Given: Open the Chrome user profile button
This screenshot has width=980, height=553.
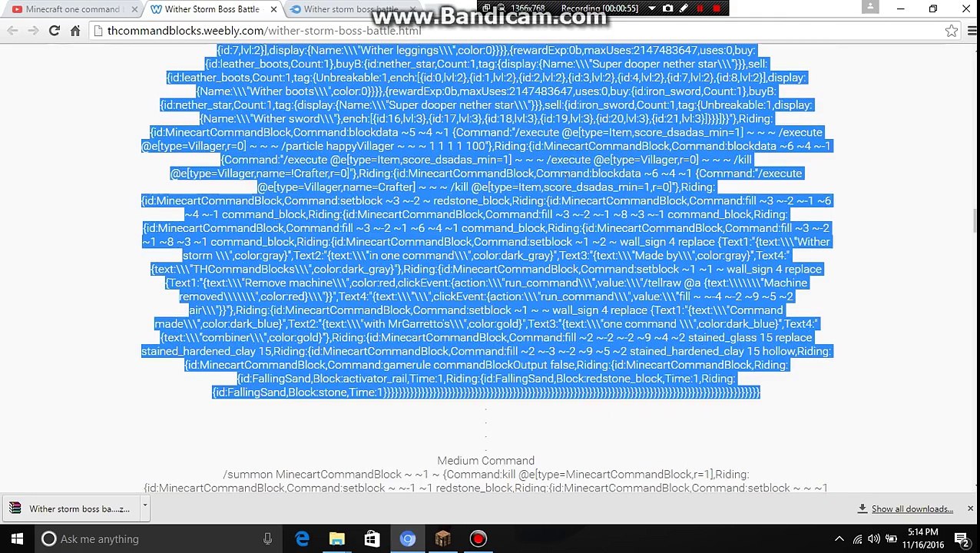Looking at the screenshot, I should coord(870,7).
